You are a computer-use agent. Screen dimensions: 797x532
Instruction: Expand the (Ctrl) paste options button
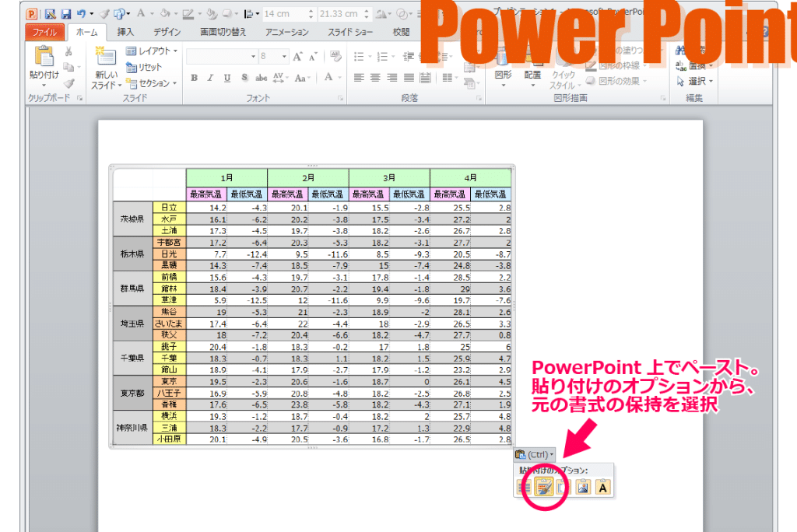tap(534, 454)
